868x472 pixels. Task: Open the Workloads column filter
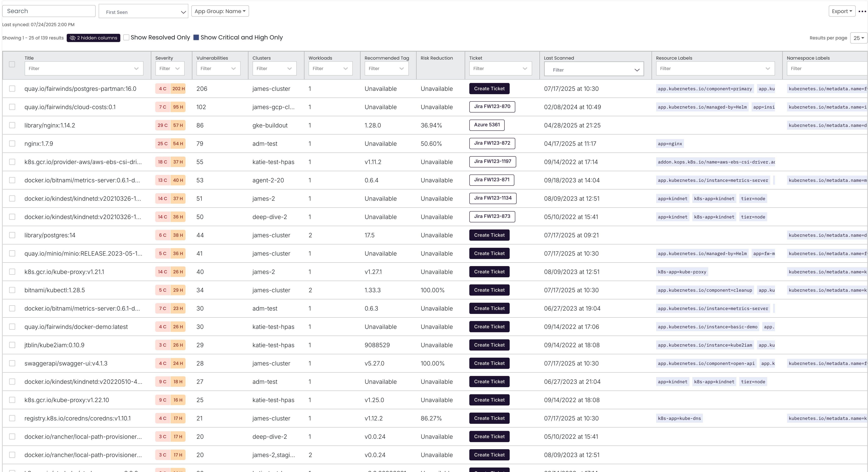(330, 68)
